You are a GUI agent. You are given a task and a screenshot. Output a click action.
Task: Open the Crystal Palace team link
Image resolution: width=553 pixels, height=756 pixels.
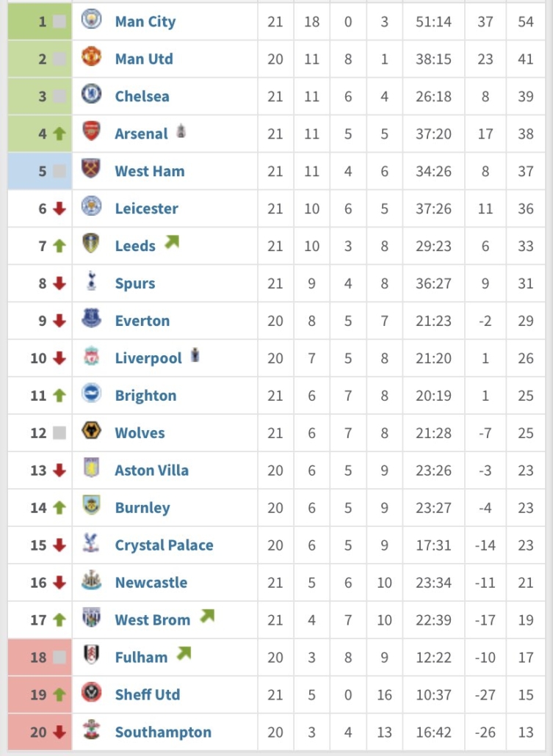164,545
